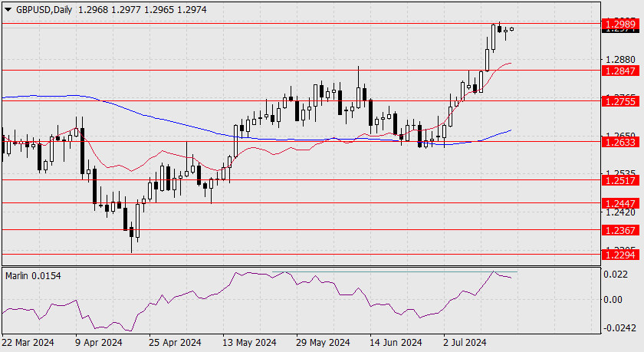Click the 14 Jun 2024 date label
Viewport: 644px width, 352px height.
click(396, 342)
